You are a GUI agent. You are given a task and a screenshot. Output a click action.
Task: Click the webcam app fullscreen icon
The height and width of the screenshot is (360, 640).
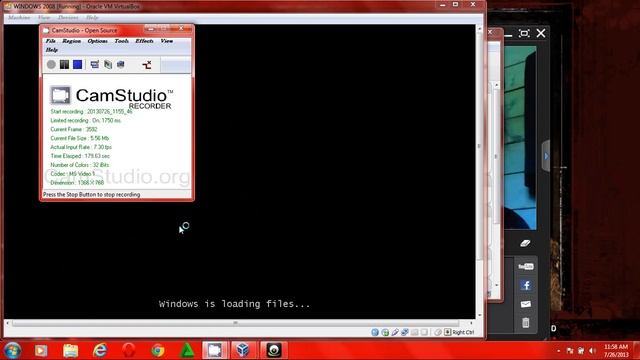pyautogui.click(x=524, y=33)
